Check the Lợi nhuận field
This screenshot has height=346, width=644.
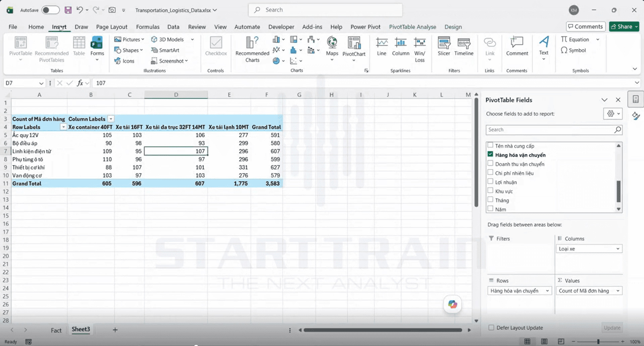click(x=490, y=181)
